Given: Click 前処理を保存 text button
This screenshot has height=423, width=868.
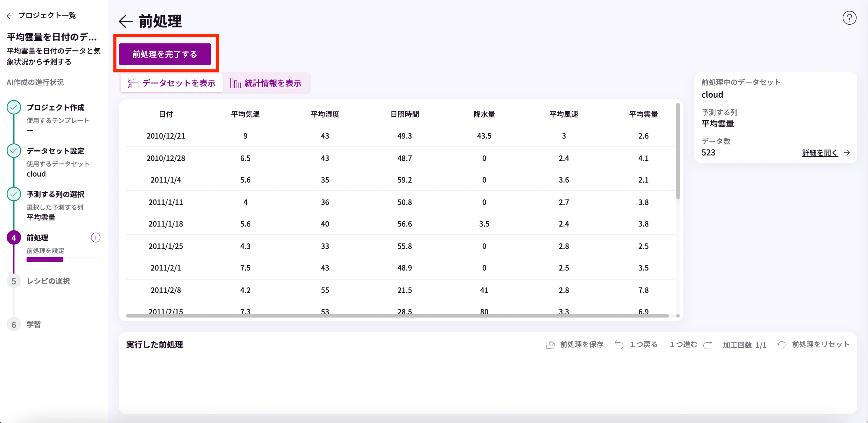Looking at the screenshot, I should (x=581, y=345).
